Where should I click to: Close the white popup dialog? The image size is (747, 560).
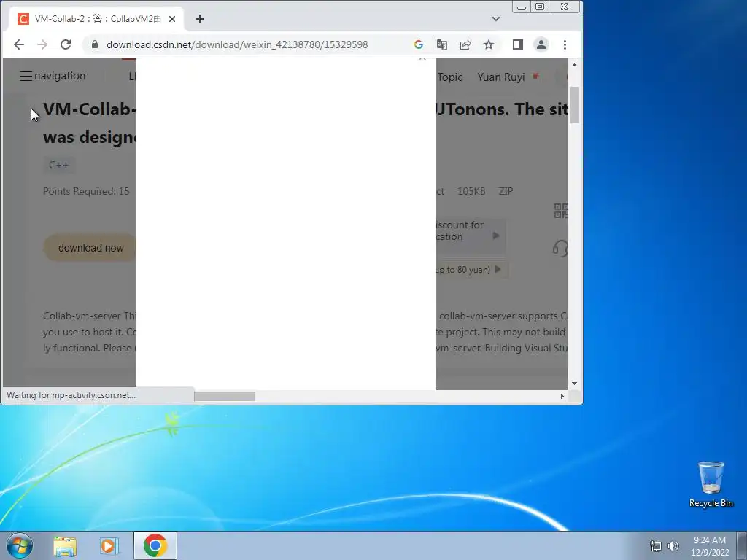(x=422, y=58)
